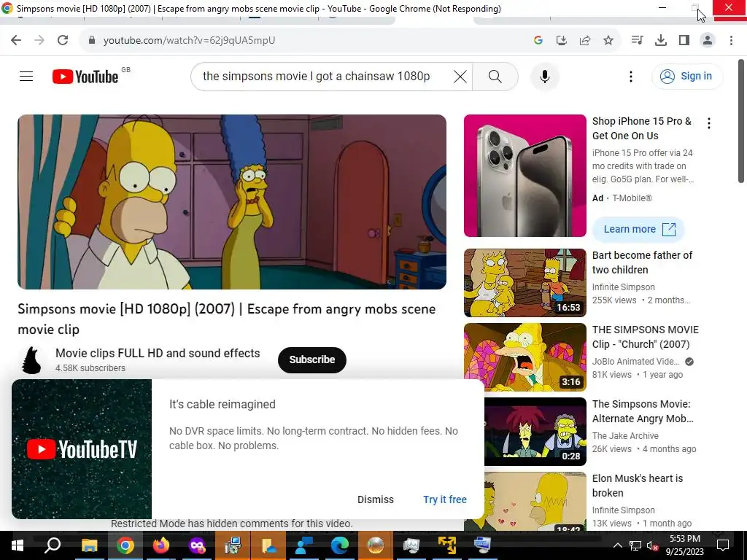Share this page from address bar
The height and width of the screenshot is (560, 747).
[584, 41]
